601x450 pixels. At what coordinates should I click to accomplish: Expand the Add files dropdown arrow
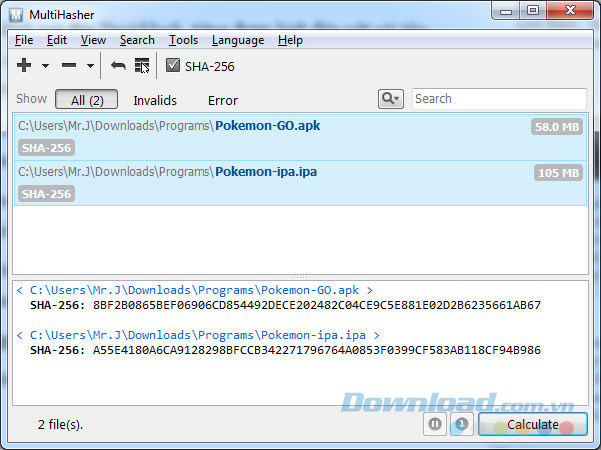point(45,66)
